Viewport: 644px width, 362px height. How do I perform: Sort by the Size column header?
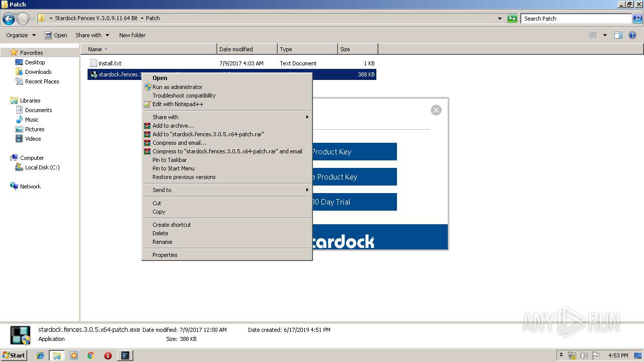[x=358, y=49]
